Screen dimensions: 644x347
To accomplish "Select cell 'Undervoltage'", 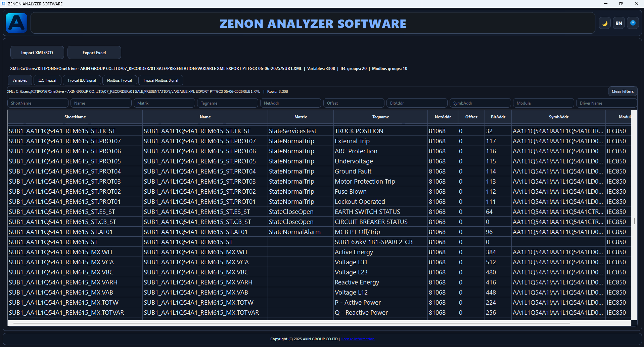I will click(x=381, y=161).
